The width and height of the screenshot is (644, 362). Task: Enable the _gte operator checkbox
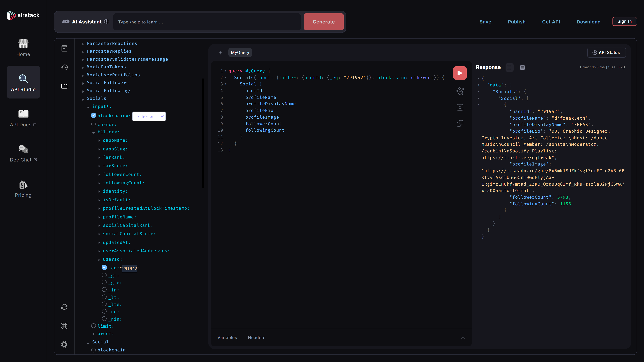point(104,282)
